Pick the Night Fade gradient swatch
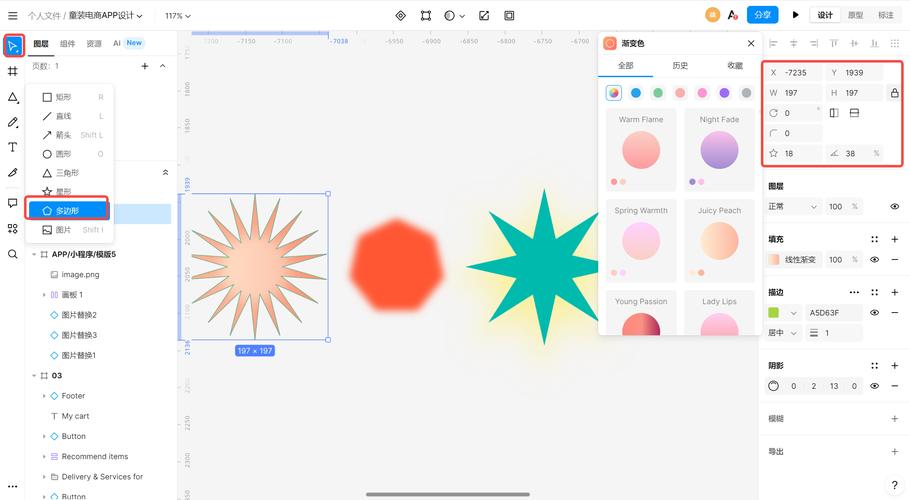This screenshot has height=500, width=910. click(719, 150)
